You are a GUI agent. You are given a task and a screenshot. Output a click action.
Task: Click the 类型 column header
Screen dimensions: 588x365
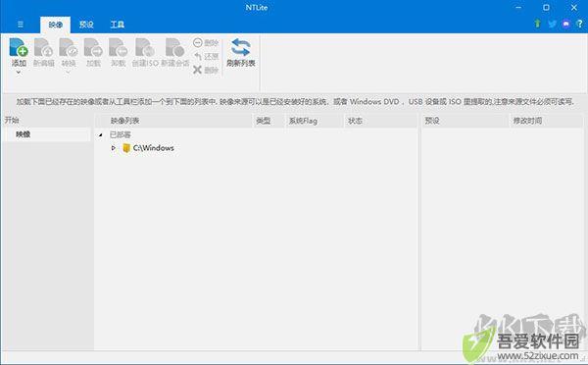tap(269, 121)
